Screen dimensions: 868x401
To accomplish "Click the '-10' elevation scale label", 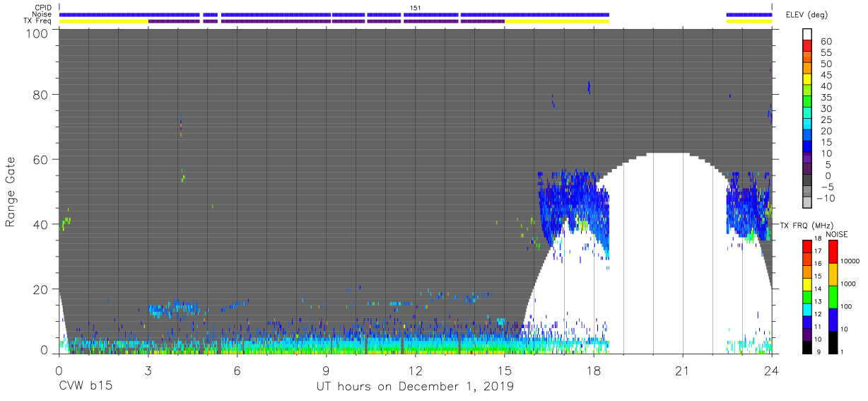I will click(x=828, y=198).
